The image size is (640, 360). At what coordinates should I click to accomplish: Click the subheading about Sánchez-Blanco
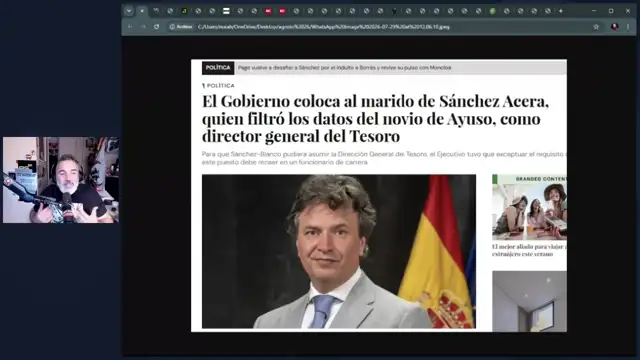384,158
